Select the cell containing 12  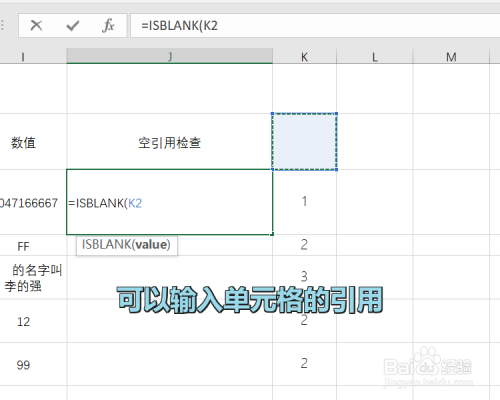pyautogui.click(x=33, y=321)
